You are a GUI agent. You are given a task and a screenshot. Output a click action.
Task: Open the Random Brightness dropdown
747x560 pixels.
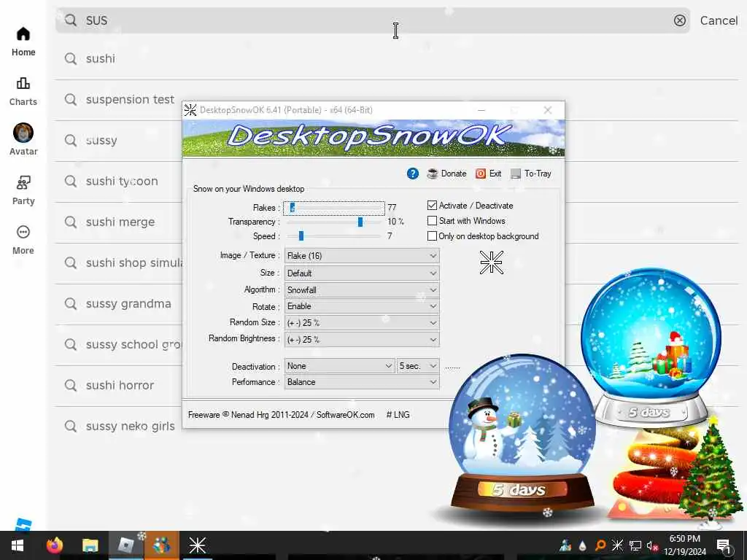[362, 340]
